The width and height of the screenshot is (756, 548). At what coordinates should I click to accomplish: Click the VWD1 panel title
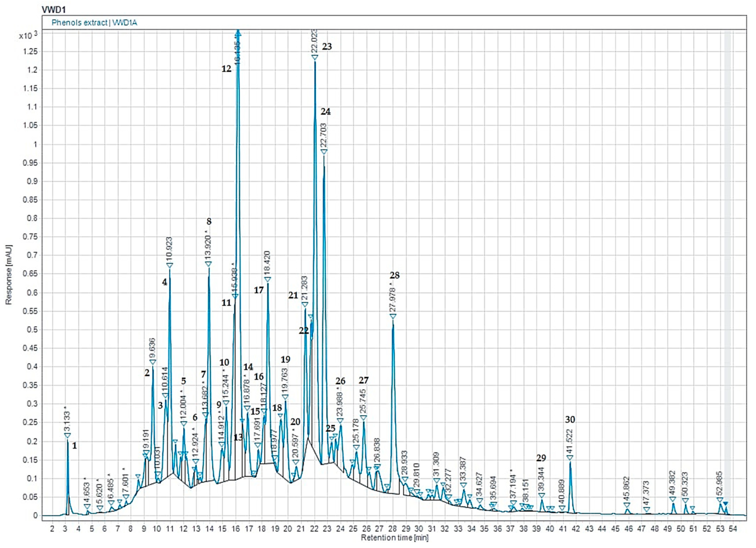pyautogui.click(x=53, y=10)
